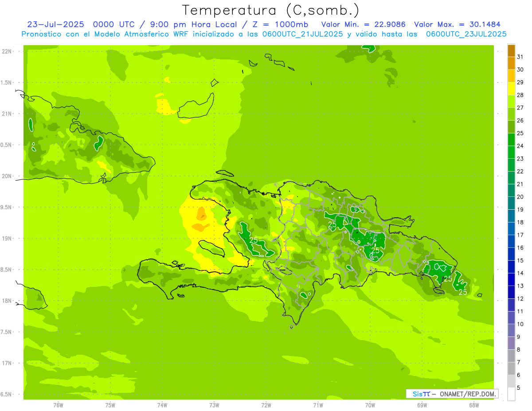The image size is (532, 411).
Task: Click the "70W" longitude label
Action: (x=370, y=405)
